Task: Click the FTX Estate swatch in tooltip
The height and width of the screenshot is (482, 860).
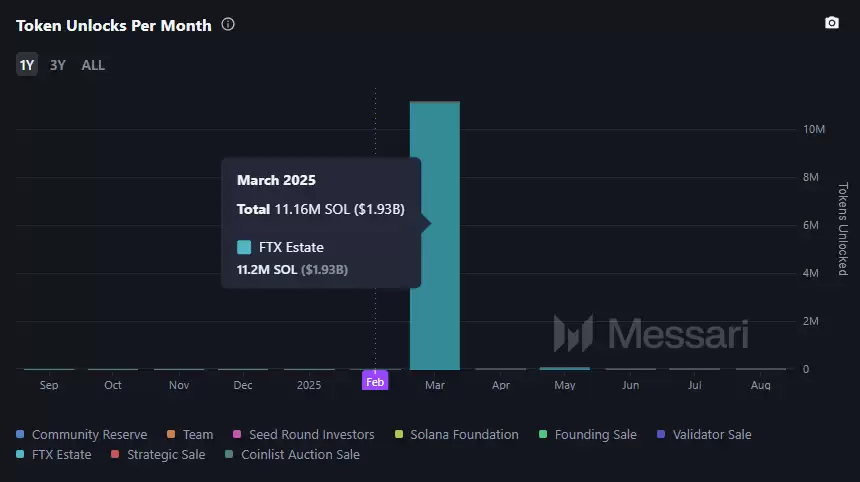Action: click(244, 247)
